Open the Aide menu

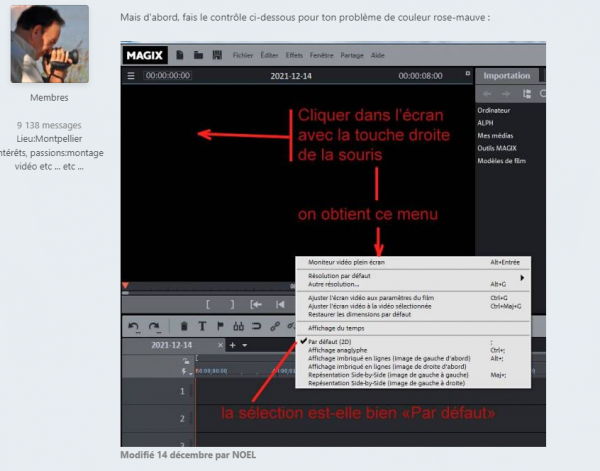point(377,55)
